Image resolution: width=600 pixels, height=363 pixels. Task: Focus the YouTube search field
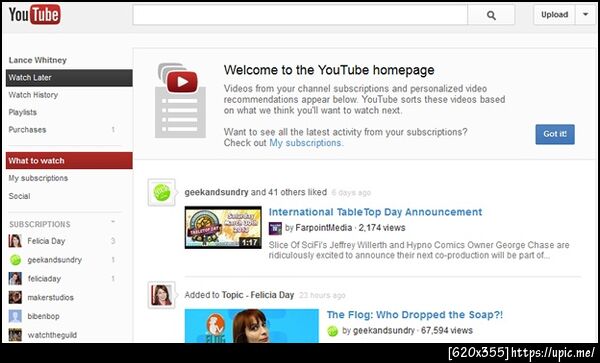300,15
